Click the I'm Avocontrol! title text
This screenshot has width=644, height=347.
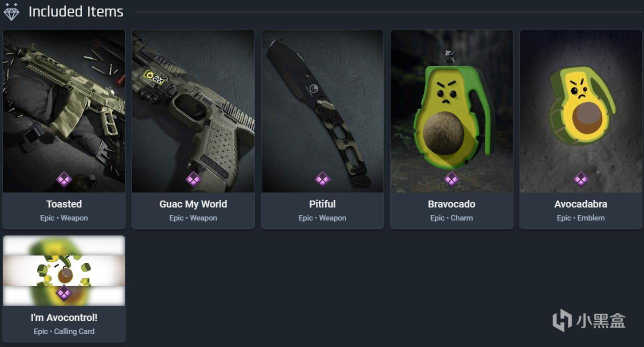point(64,317)
